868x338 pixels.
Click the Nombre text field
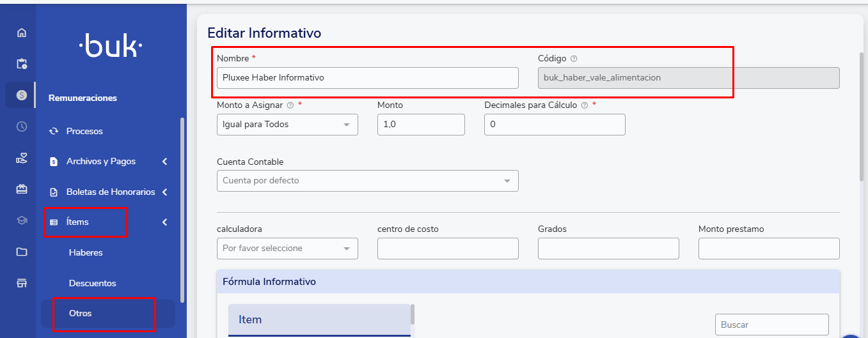point(367,78)
